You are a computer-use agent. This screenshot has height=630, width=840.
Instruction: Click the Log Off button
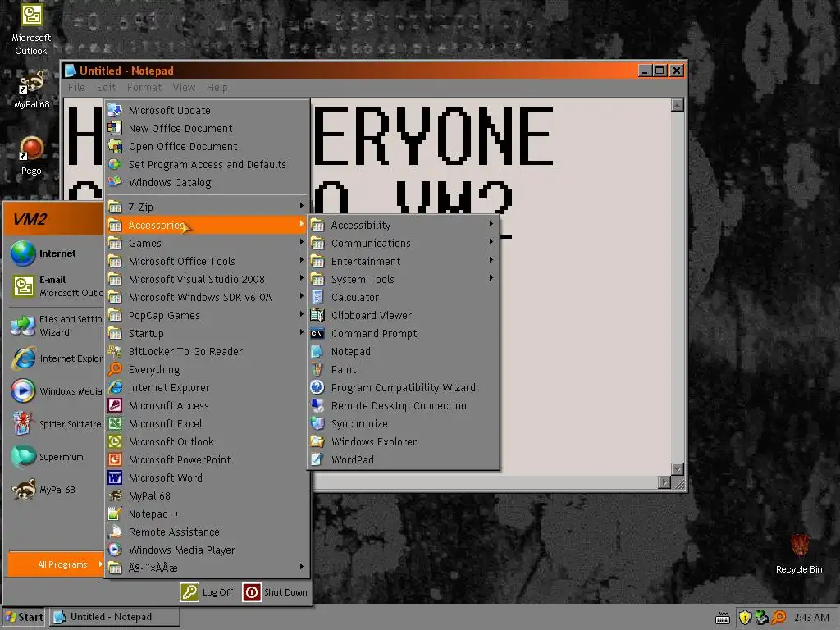tap(207, 592)
